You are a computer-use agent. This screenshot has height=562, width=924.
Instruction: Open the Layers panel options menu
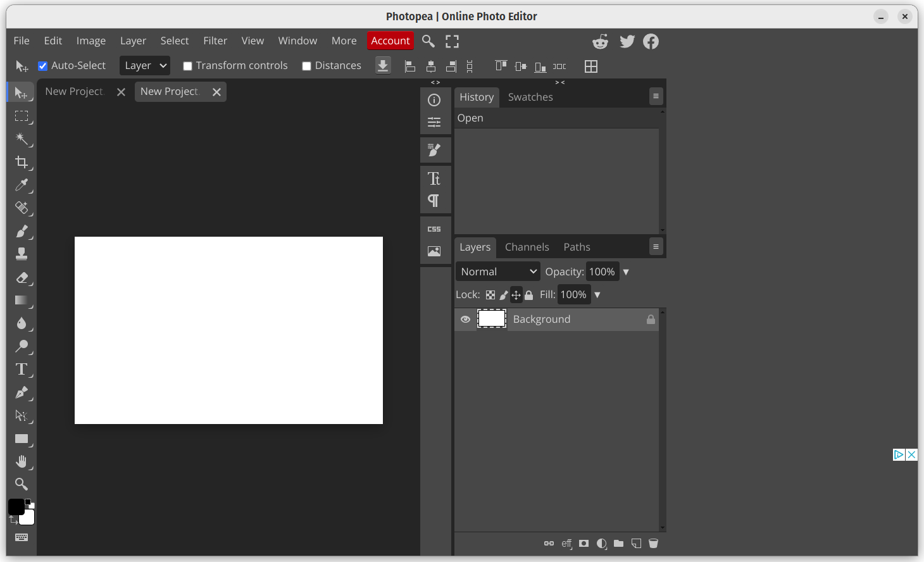coord(656,247)
